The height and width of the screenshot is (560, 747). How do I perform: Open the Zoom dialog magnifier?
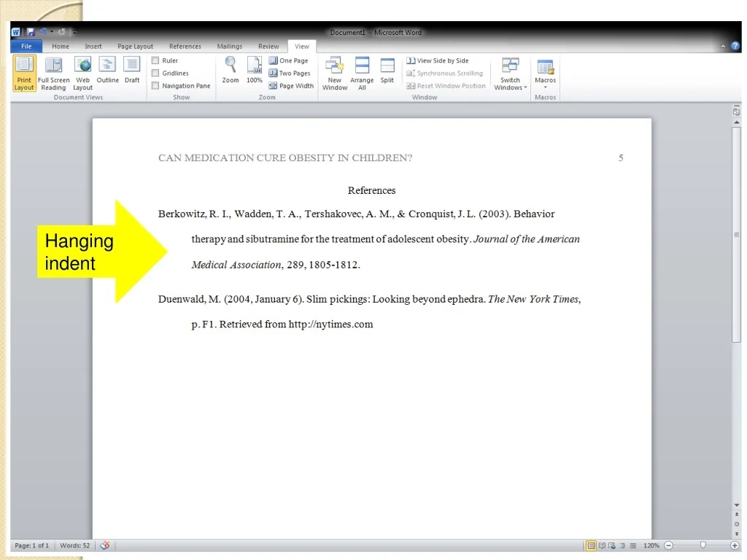[x=230, y=70]
